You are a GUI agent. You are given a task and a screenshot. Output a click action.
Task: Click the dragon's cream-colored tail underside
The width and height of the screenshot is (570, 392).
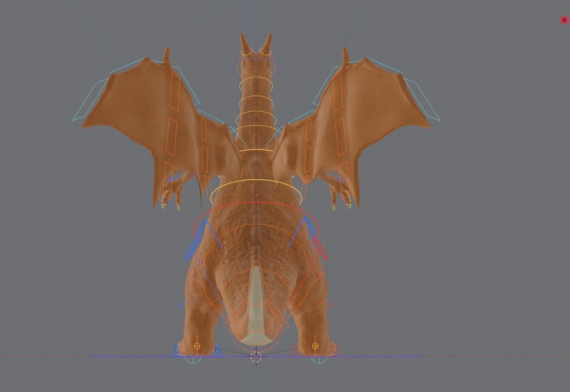pos(256,308)
